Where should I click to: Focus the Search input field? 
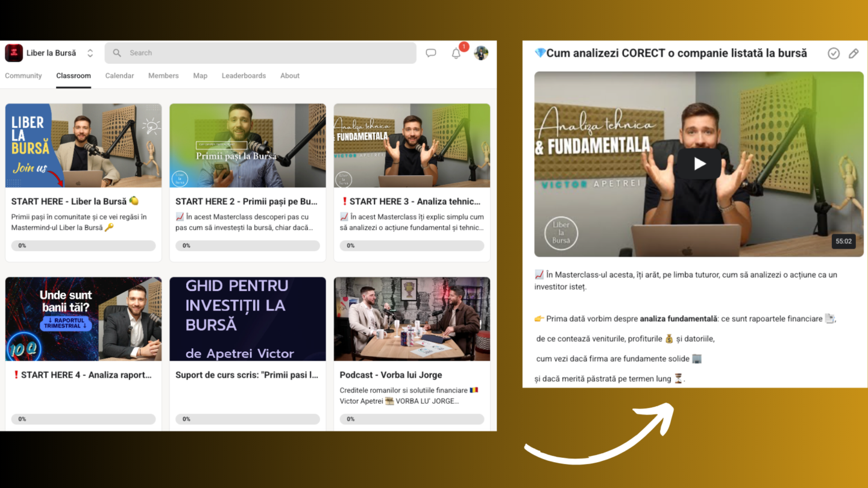click(x=260, y=53)
